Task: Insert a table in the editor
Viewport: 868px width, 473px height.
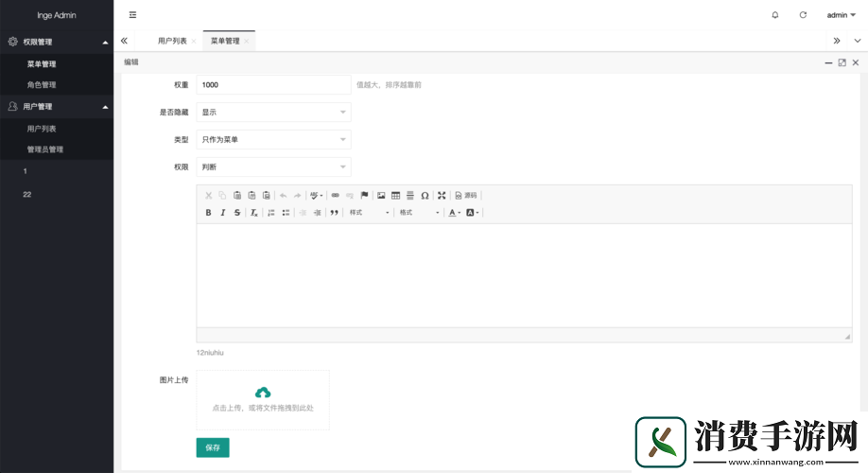Action: point(395,196)
